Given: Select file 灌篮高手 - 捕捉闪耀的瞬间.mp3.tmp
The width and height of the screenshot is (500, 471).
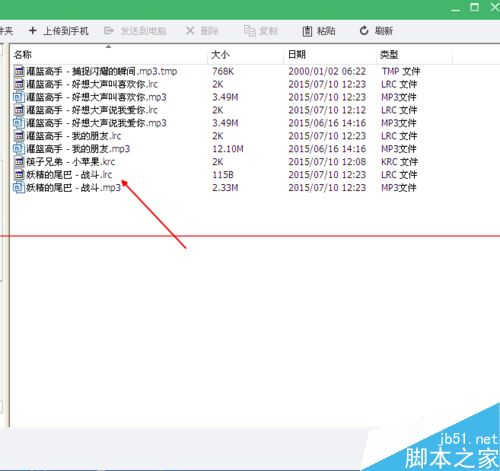Looking at the screenshot, I should point(102,71).
